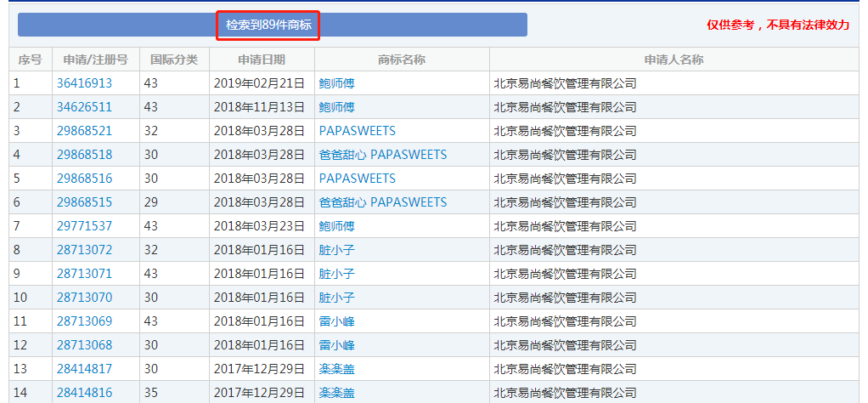This screenshot has width=868, height=403.
Task: Click the 国际分类 column header
Action: [174, 60]
